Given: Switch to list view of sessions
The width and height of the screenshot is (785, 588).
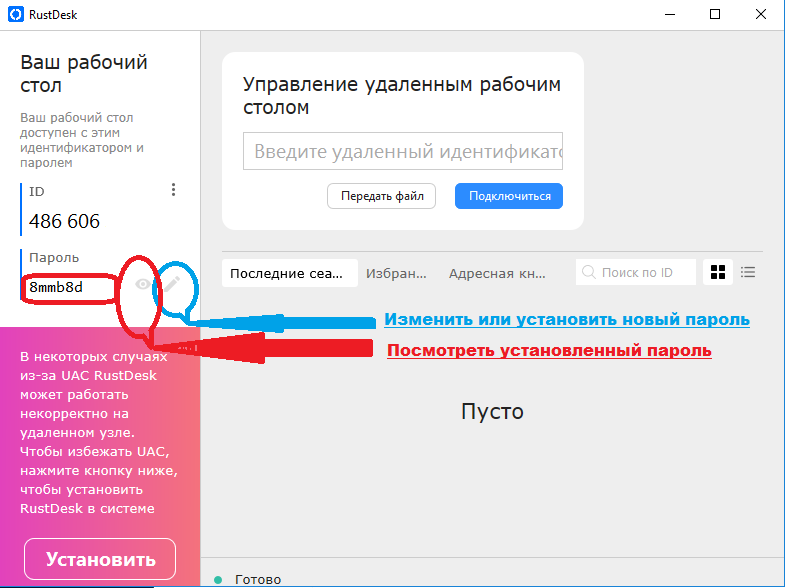Looking at the screenshot, I should coord(748,272).
